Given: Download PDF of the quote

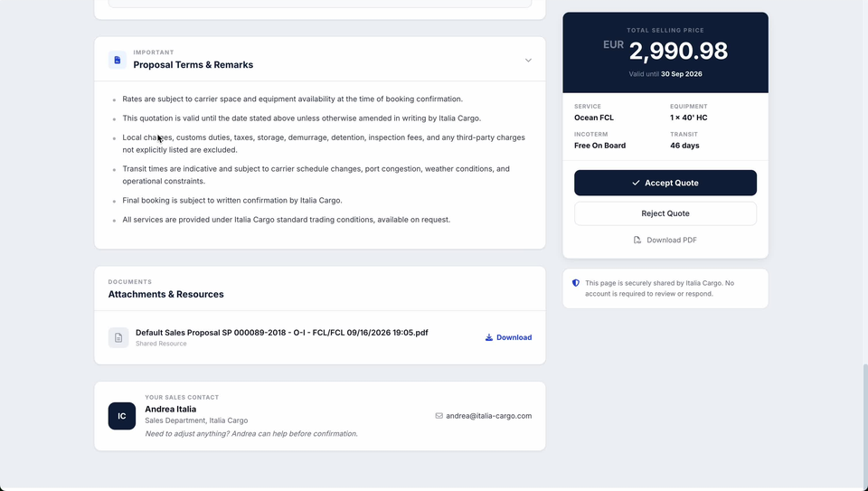Looking at the screenshot, I should (x=665, y=240).
